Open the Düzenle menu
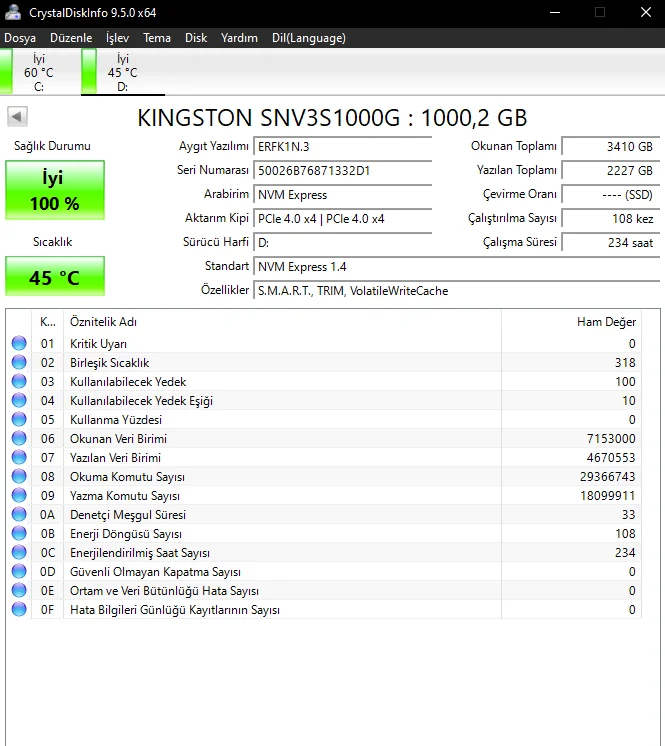This screenshot has height=746, width=665. [71, 38]
